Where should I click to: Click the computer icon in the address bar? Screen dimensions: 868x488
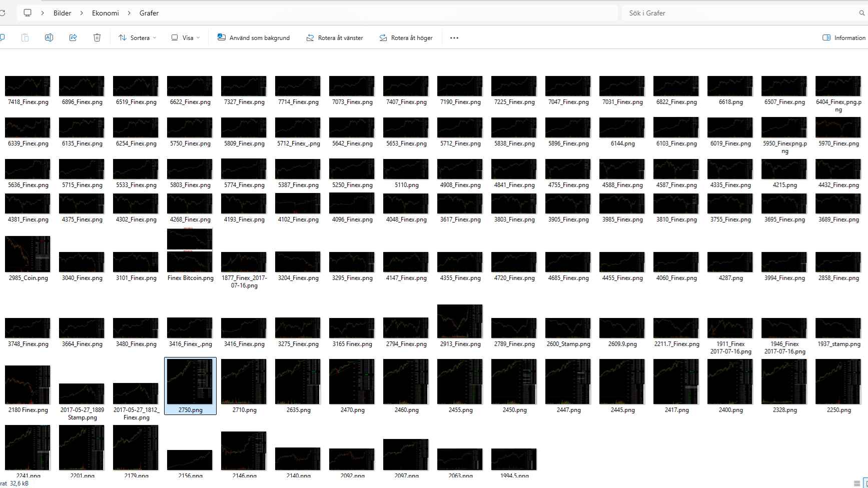pyautogui.click(x=28, y=13)
